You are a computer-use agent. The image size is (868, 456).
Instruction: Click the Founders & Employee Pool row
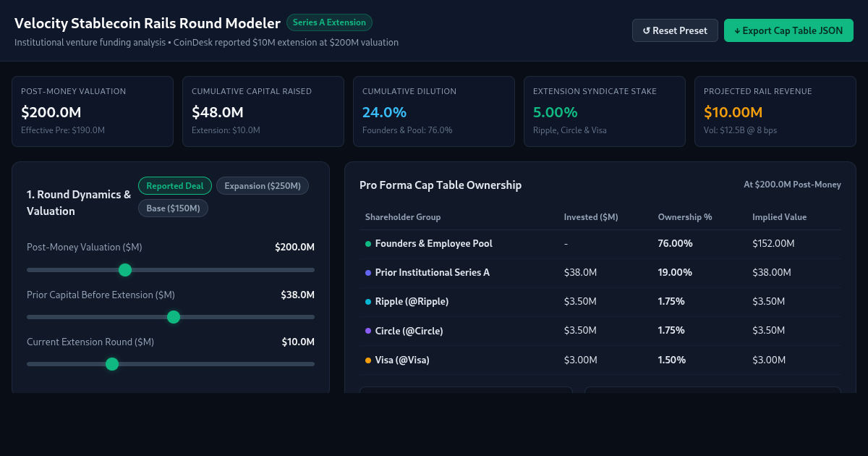point(600,244)
